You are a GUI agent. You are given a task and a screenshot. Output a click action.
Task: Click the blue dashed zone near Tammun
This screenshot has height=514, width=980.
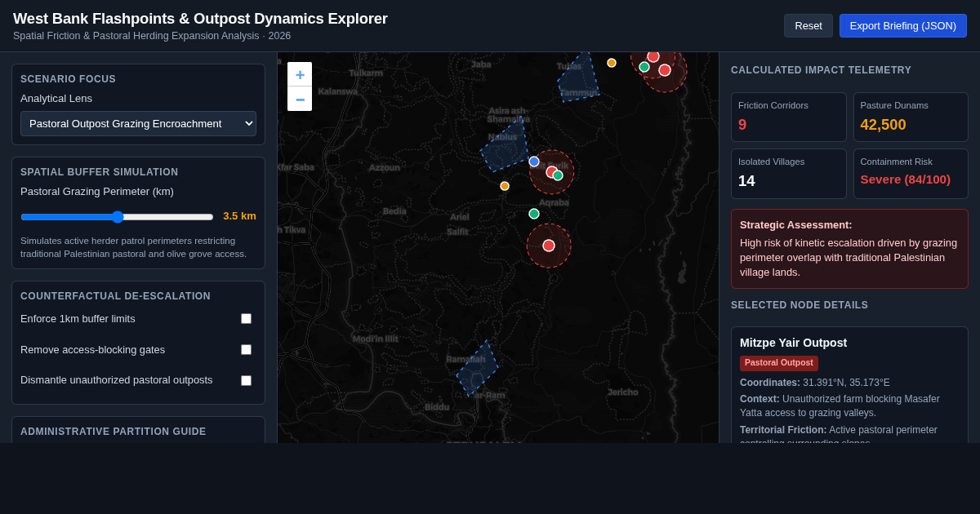point(578,80)
